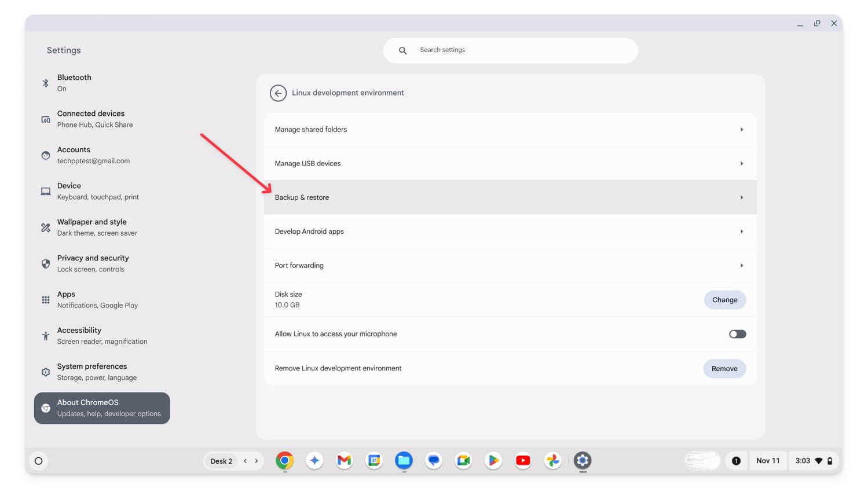868x488 pixels.
Task: Click the About ChromeOS chrome icon
Action: (46, 408)
